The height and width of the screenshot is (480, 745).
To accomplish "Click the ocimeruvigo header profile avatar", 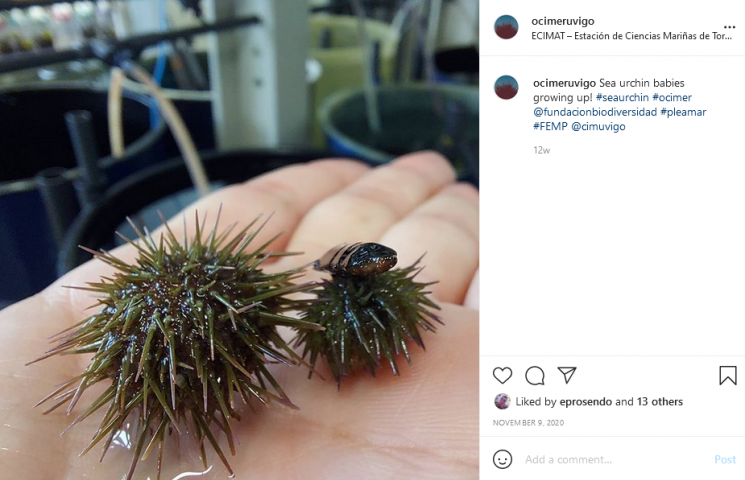I will tap(506, 27).
